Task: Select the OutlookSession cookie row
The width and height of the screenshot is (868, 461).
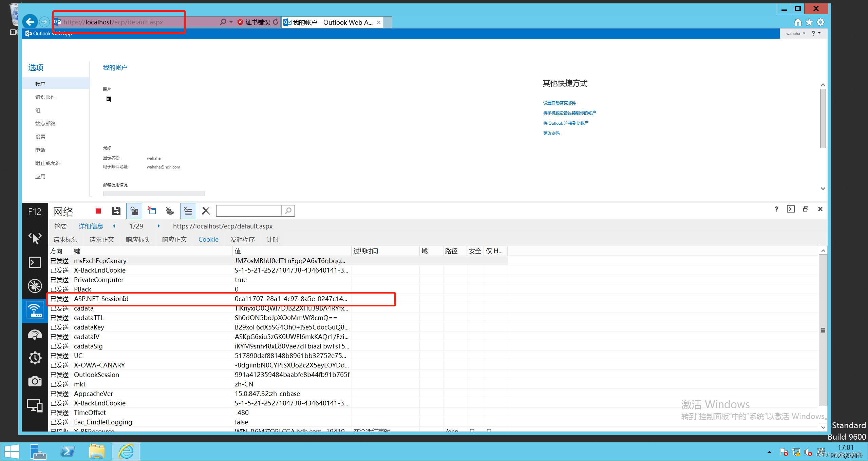Action: click(x=278, y=375)
